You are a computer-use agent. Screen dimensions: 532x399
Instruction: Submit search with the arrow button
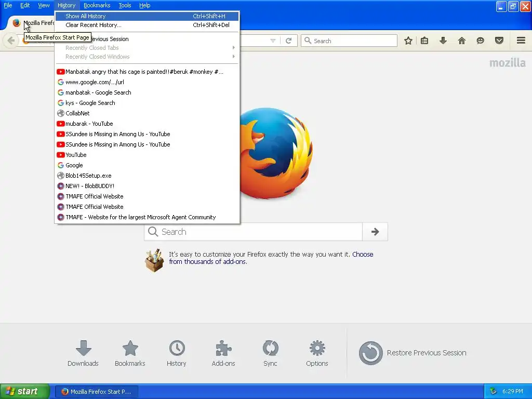click(375, 232)
